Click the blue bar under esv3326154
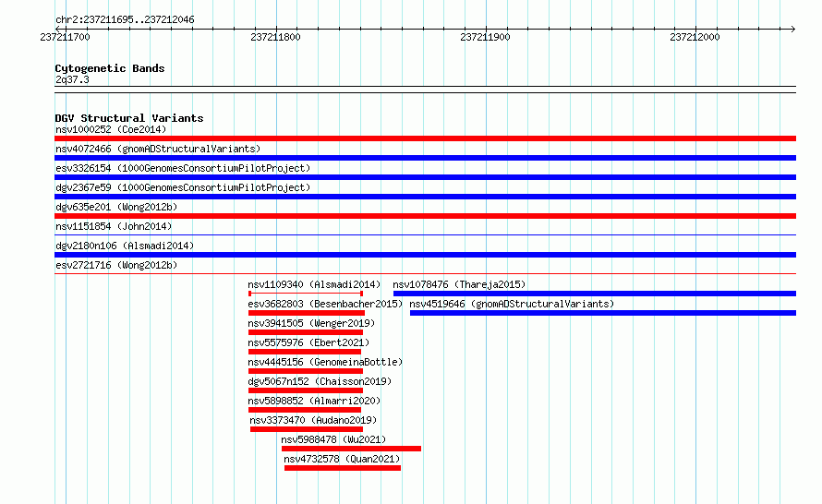This screenshot has height=504, width=822. point(425,177)
